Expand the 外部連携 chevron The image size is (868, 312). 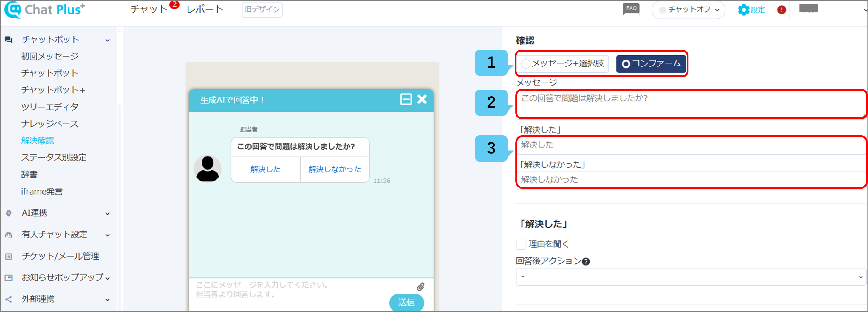coord(107,300)
